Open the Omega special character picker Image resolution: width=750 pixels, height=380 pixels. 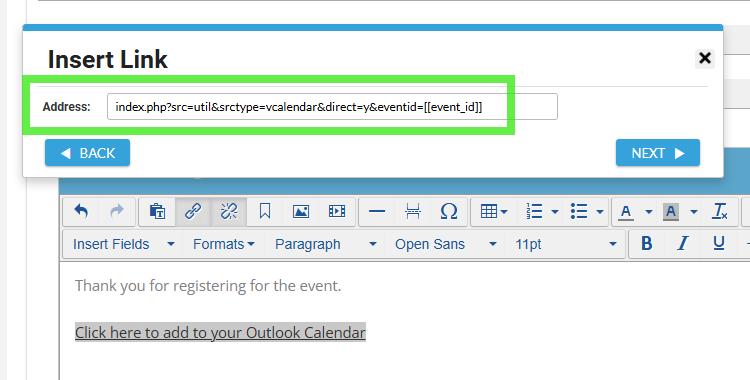(449, 211)
